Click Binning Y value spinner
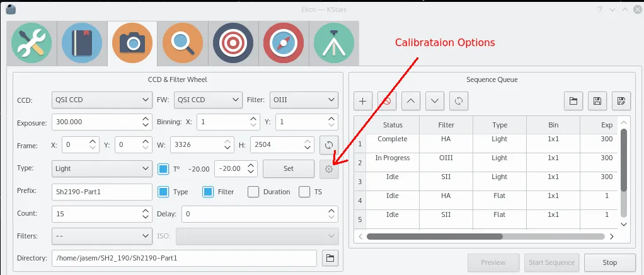This screenshot has height=275, width=644. (x=307, y=122)
